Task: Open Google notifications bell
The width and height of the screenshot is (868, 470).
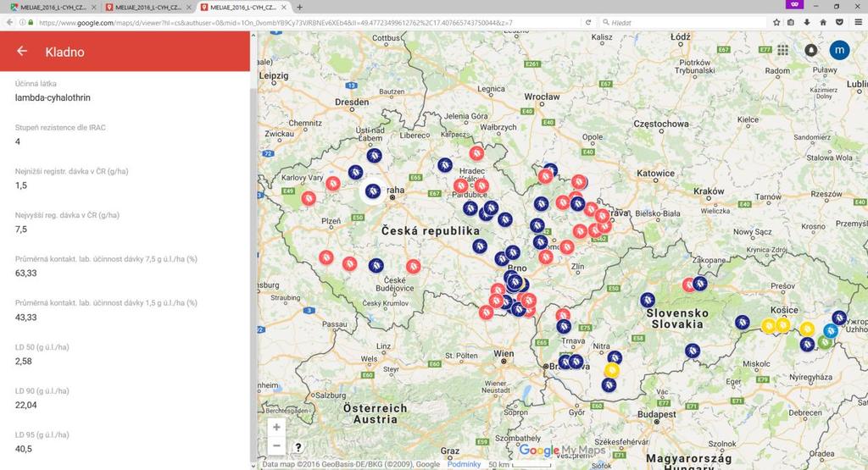Action: (811, 50)
